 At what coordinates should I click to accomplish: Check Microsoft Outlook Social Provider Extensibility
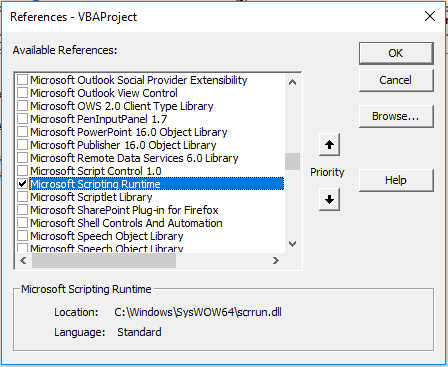[22, 80]
